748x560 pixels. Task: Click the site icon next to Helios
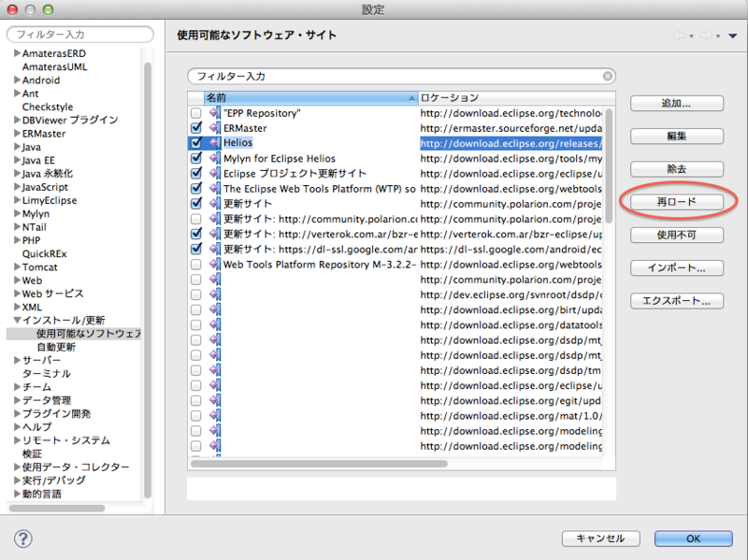point(215,143)
